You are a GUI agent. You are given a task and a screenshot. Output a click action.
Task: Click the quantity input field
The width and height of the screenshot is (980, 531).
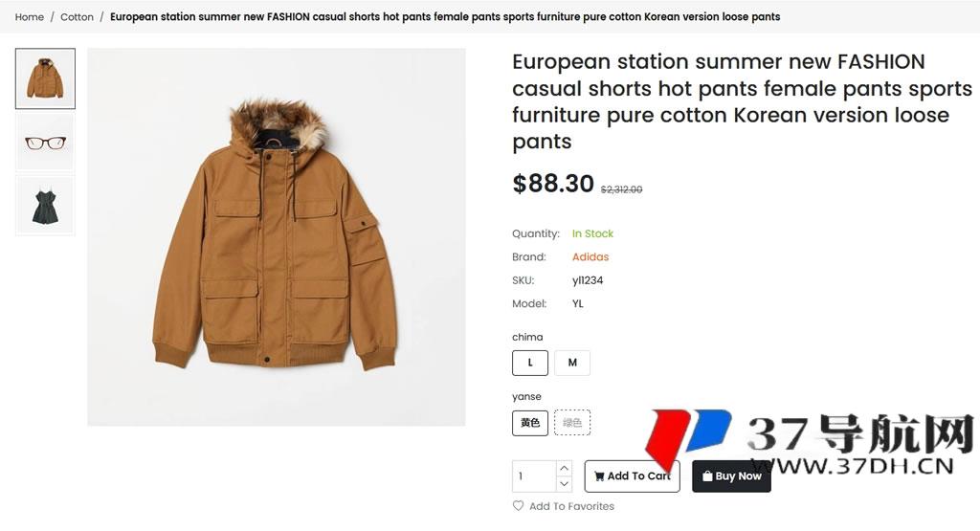click(x=533, y=476)
